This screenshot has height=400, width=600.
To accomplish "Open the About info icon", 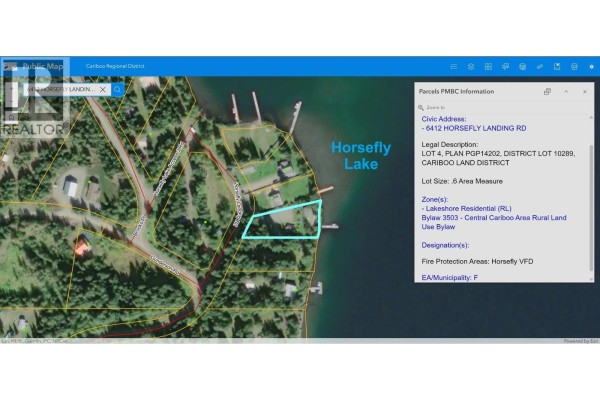I will [592, 67].
